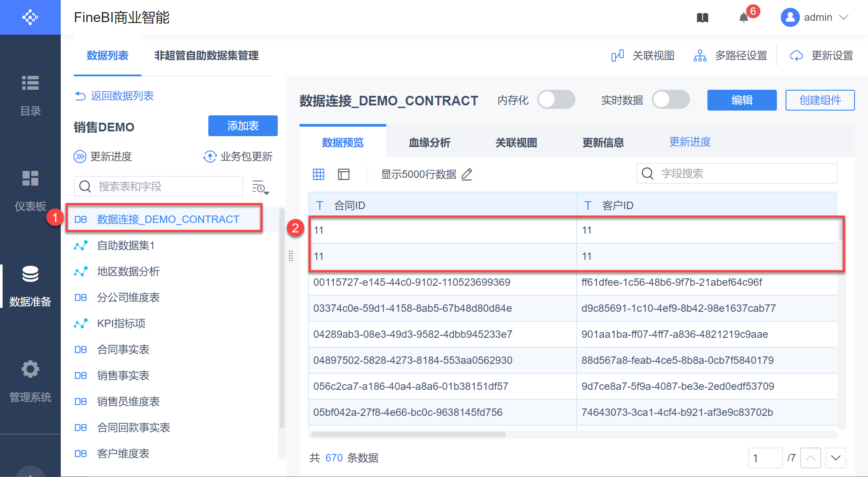Expand the admin user dropdown
The height and width of the screenshot is (477, 868).
point(844,17)
